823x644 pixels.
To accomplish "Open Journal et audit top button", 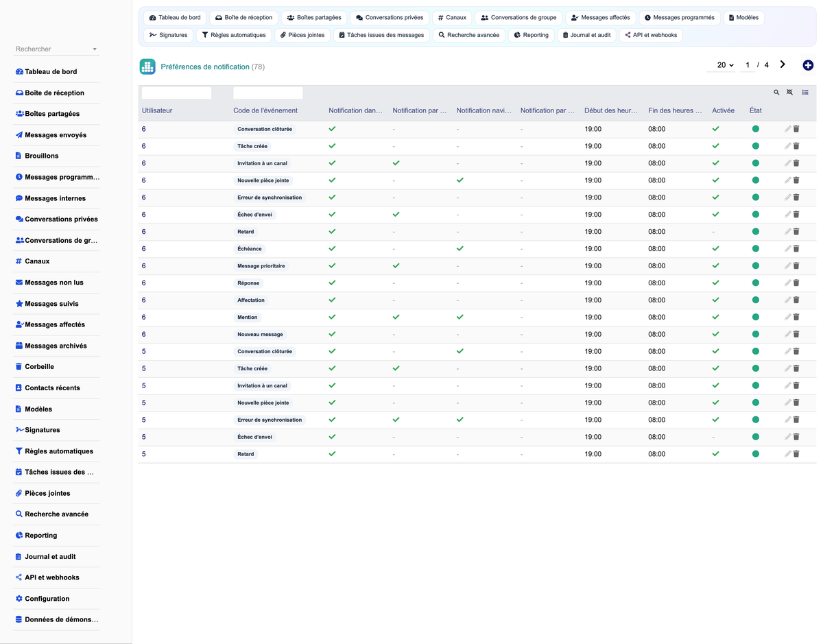I will (586, 35).
